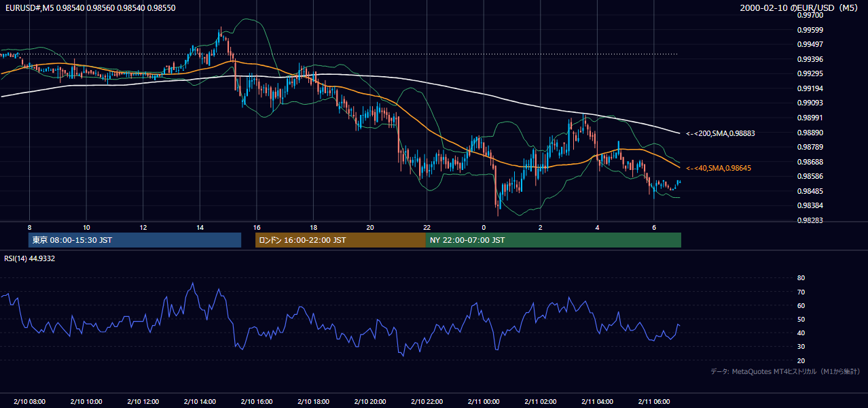This screenshot has height=408, width=868.
Task: Click hour label 16 on price chart axis
Action: point(257,227)
